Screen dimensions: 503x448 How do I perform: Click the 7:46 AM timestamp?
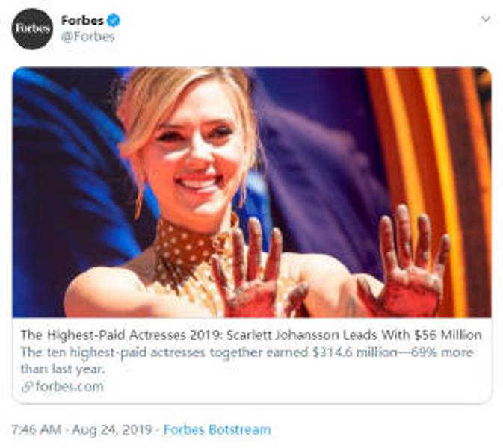click(34, 429)
